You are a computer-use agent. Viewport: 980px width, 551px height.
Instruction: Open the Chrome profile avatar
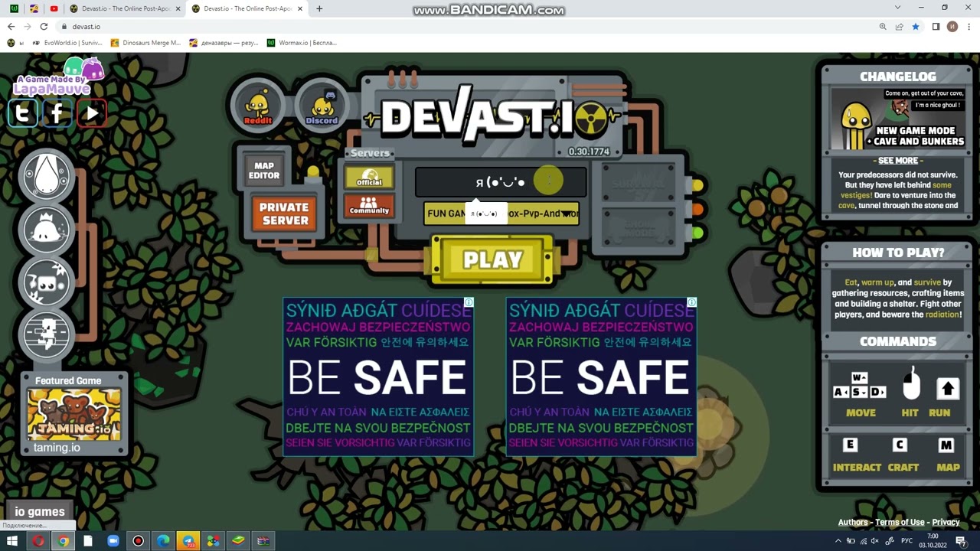coord(952,26)
